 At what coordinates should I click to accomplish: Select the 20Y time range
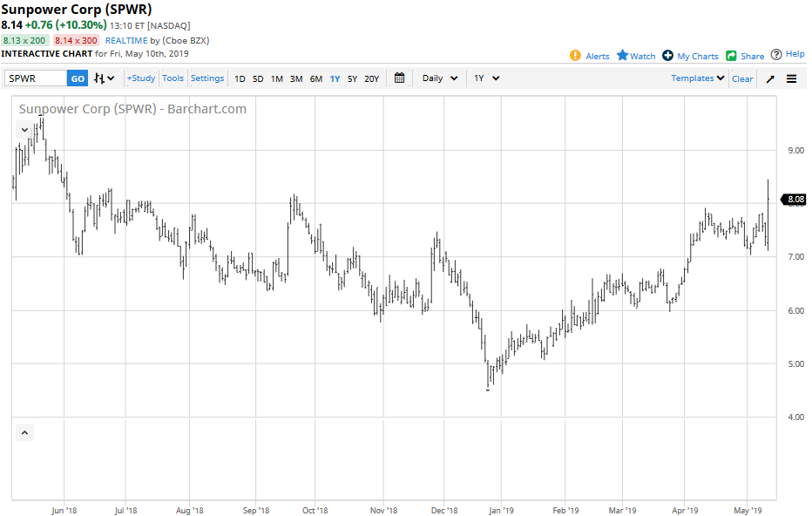click(372, 78)
